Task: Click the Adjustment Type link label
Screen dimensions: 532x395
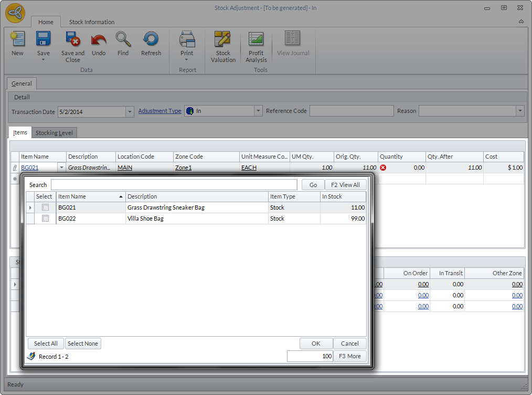Action: [159, 111]
